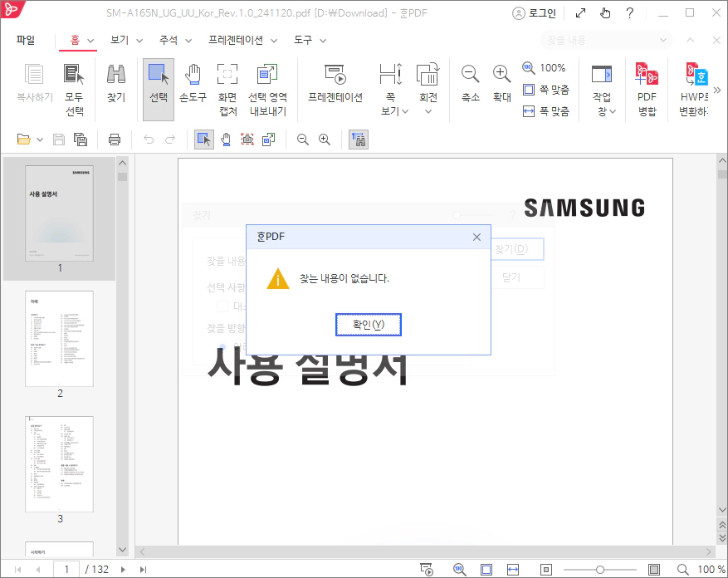Switch to the 홈 ribbon tab

point(75,41)
